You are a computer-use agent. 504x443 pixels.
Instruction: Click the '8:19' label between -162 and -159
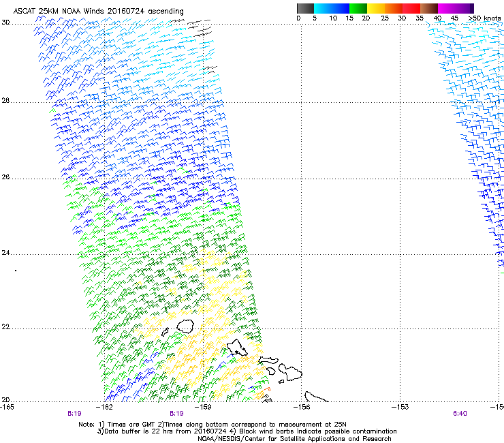176,414
